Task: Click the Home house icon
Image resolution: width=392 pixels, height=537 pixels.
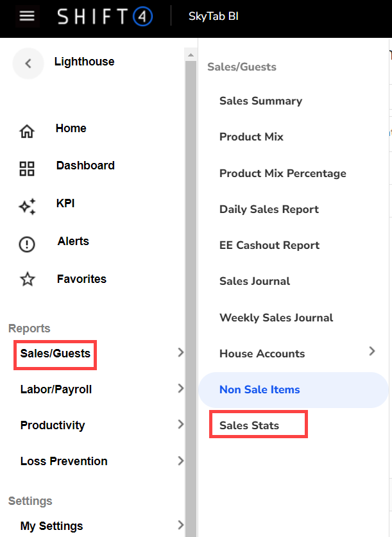Action: point(27,132)
